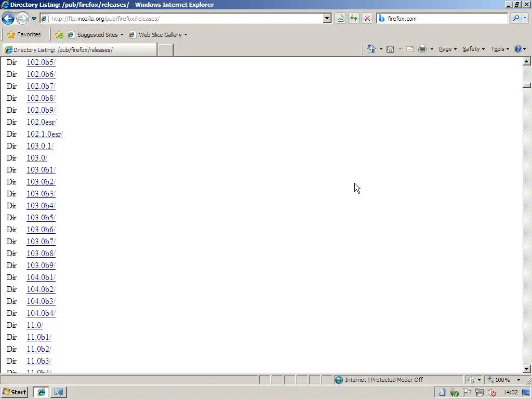Open the 102.0b9/ directory link

click(41, 110)
